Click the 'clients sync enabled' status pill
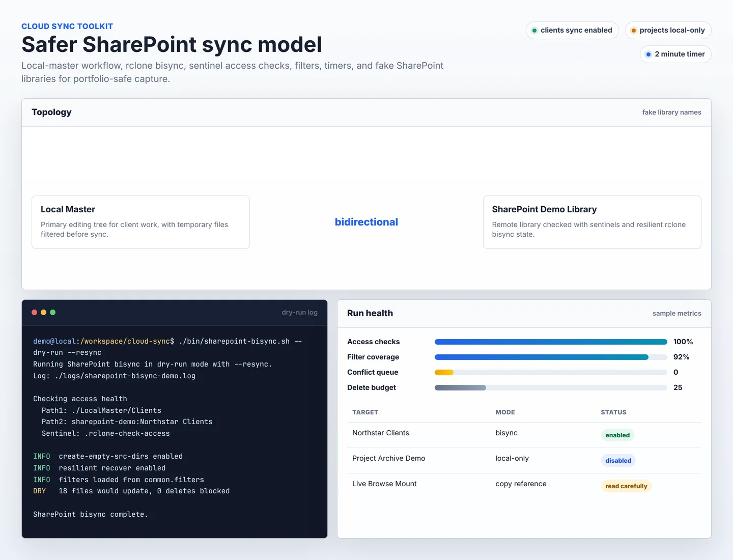Viewport: 733px width, 560px height. pos(572,30)
